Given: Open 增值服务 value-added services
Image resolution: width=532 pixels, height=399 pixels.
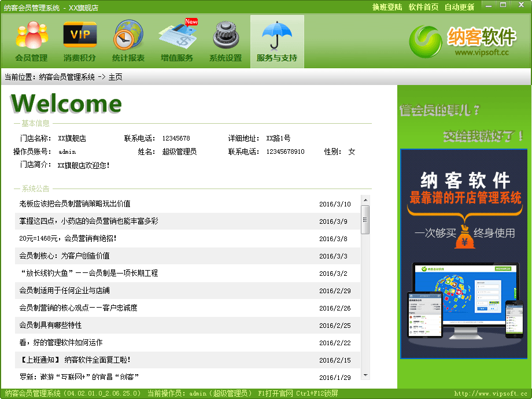Looking at the screenshot, I should 177,41.
